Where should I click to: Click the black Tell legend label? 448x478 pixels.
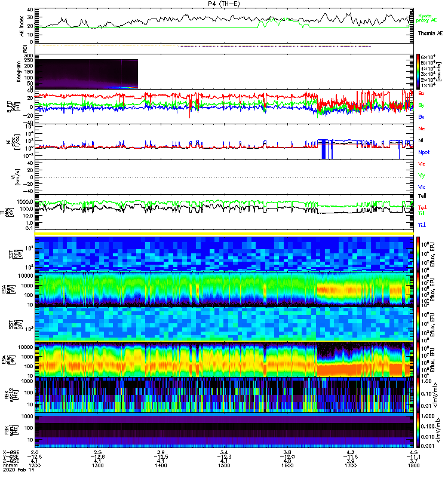pyautogui.click(x=422, y=196)
